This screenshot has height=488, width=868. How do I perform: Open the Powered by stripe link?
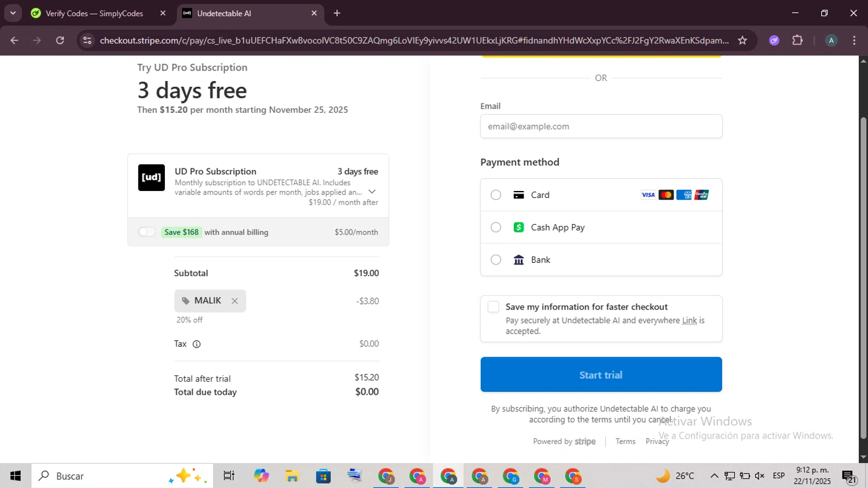(564, 442)
